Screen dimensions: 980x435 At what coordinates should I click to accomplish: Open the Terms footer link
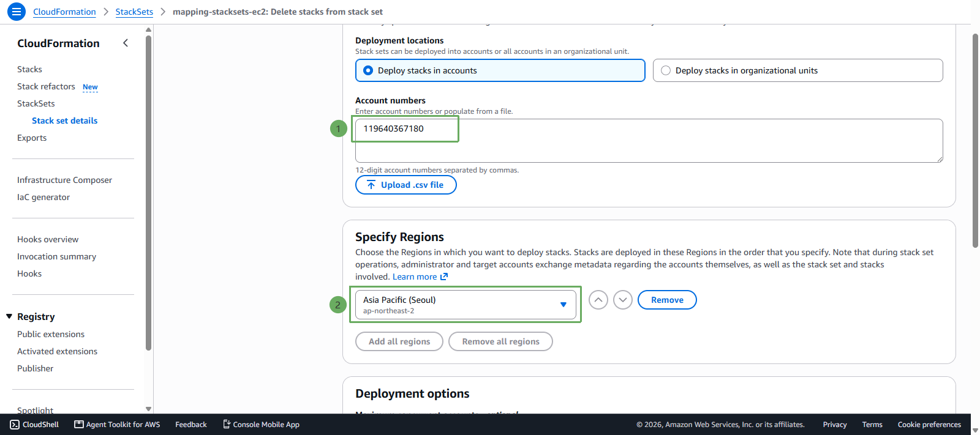872,425
